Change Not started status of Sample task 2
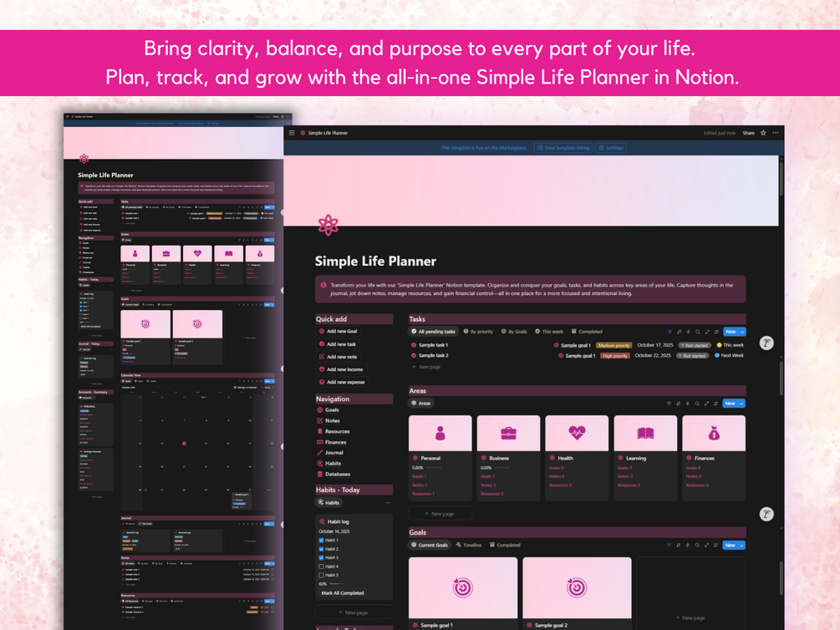The width and height of the screenshot is (840, 630). (693, 355)
